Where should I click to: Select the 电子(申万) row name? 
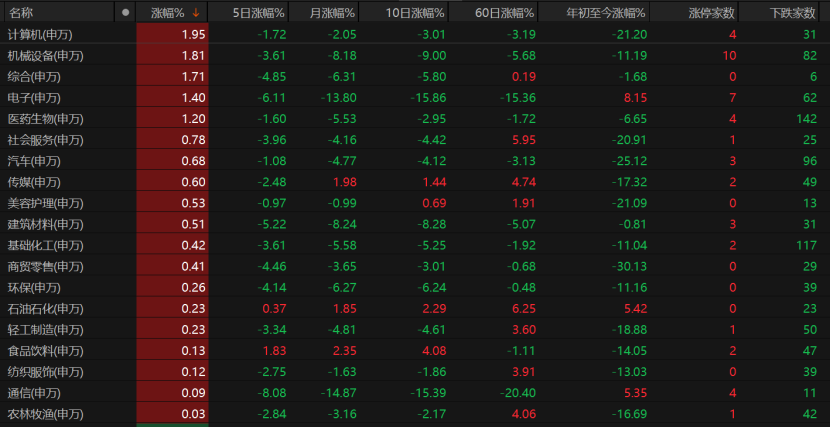[x=34, y=98]
